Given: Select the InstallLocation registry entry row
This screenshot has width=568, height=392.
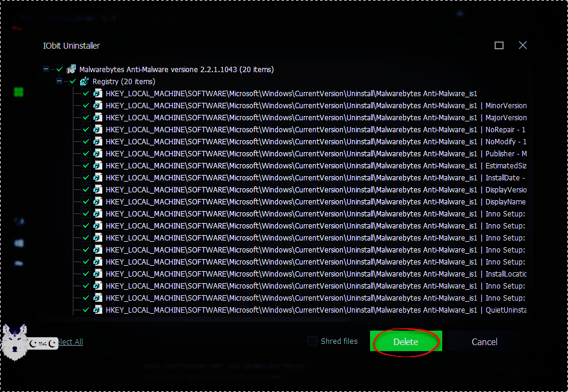Looking at the screenshot, I should click(x=301, y=274).
